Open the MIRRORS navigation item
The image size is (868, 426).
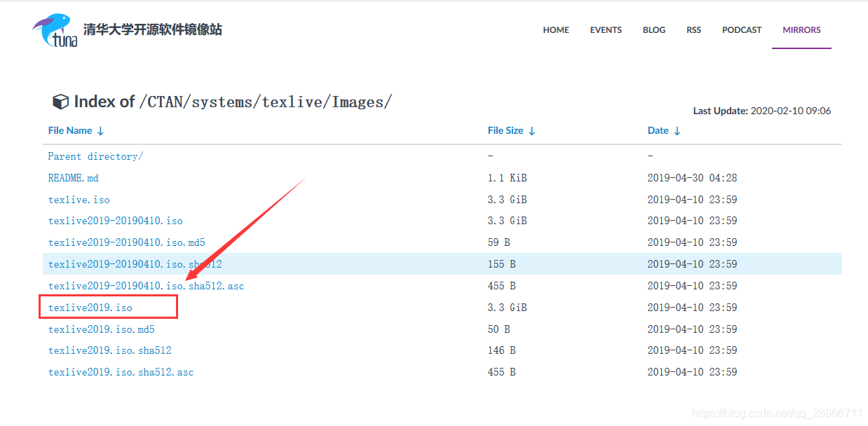click(x=801, y=30)
